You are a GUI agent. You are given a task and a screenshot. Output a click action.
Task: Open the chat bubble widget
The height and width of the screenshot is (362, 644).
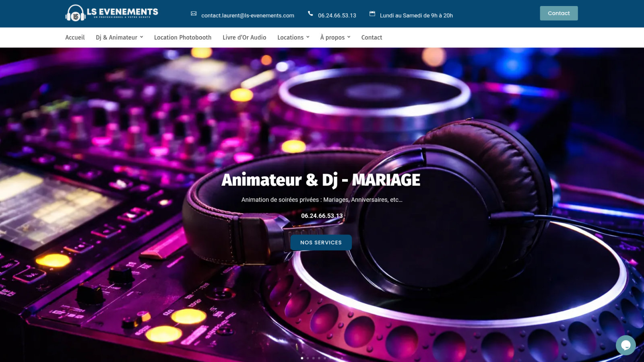pyautogui.click(x=625, y=345)
